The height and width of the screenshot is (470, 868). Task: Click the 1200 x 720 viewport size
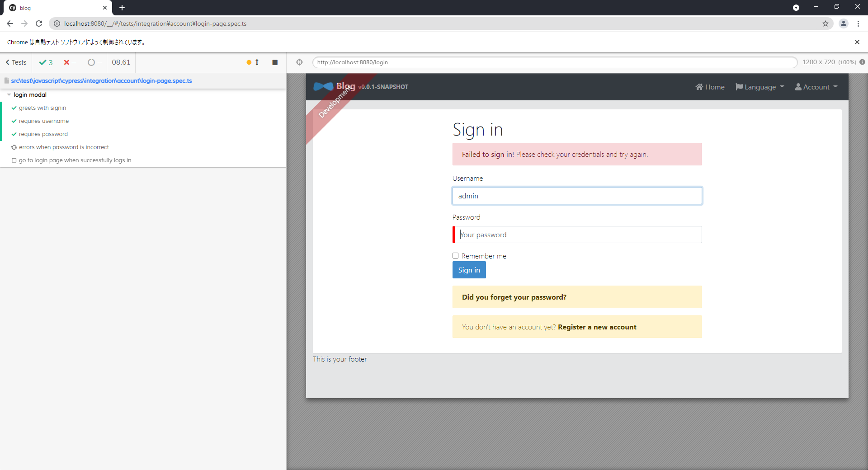818,62
